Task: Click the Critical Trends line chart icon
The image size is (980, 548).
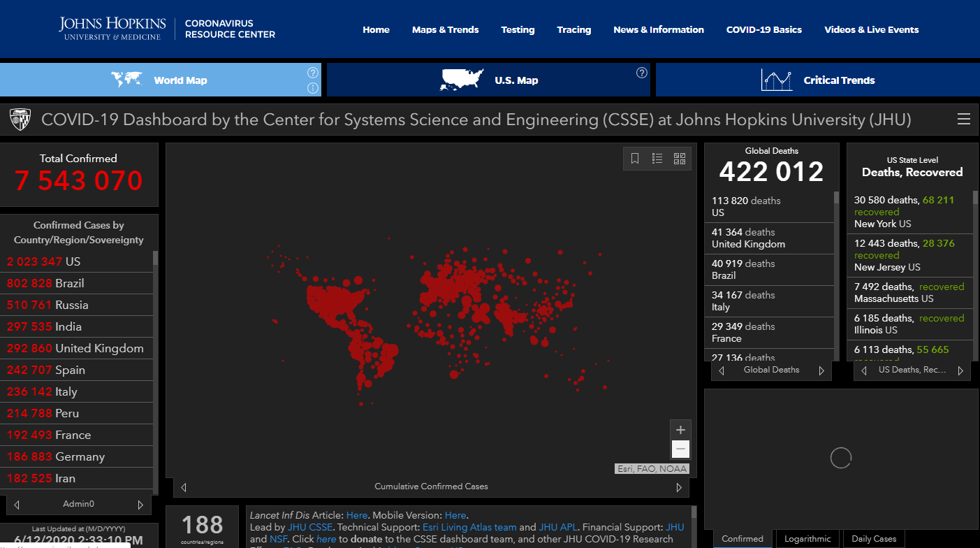Action: tap(777, 80)
